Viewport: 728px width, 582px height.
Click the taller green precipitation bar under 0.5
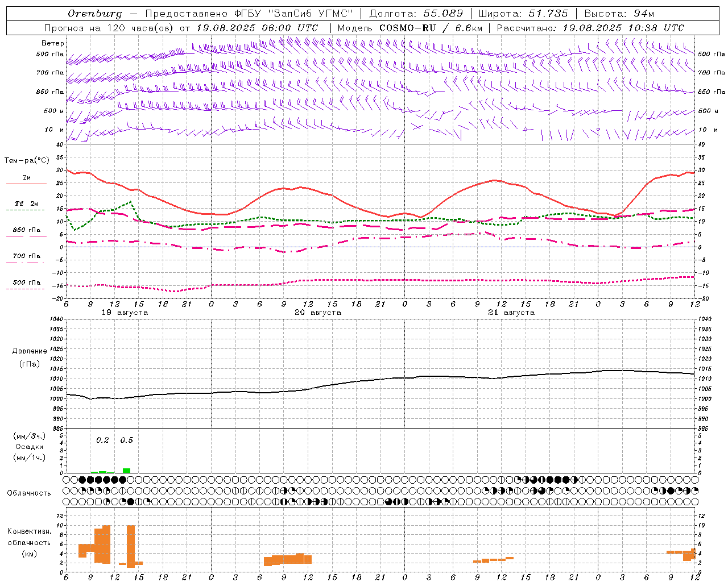[x=126, y=471]
